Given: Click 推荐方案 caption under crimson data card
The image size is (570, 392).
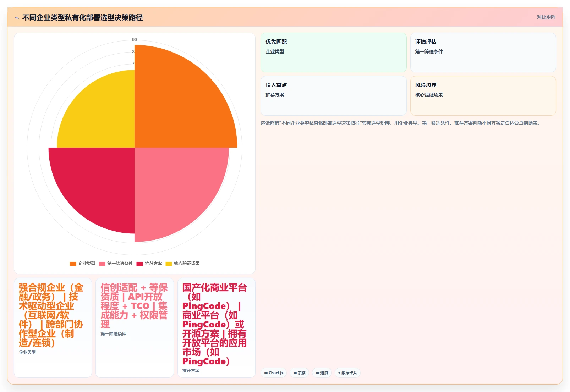Looking at the screenshot, I should tap(191, 371).
